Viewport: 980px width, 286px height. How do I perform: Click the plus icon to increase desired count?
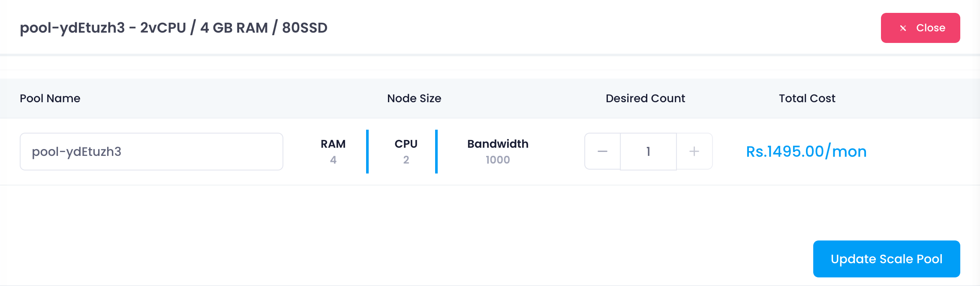[694, 151]
